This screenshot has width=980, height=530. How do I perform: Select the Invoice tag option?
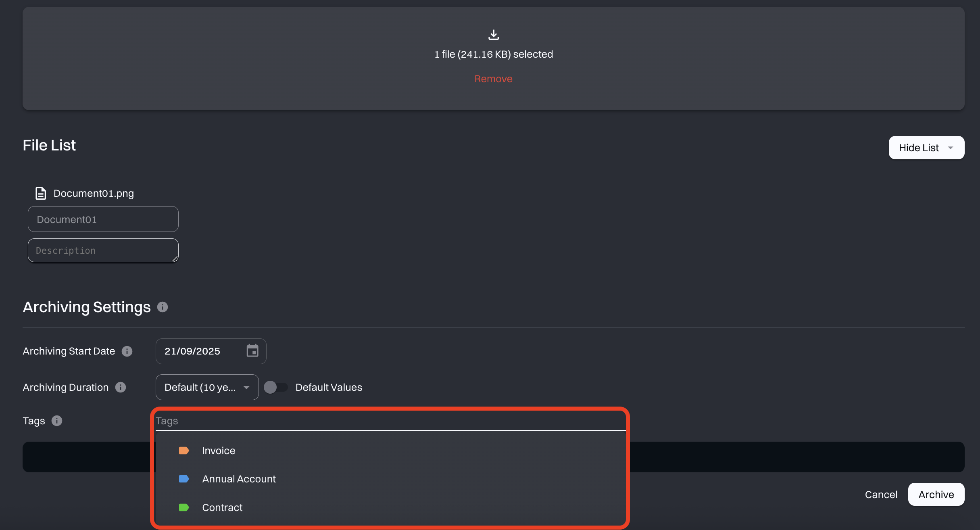pos(219,451)
